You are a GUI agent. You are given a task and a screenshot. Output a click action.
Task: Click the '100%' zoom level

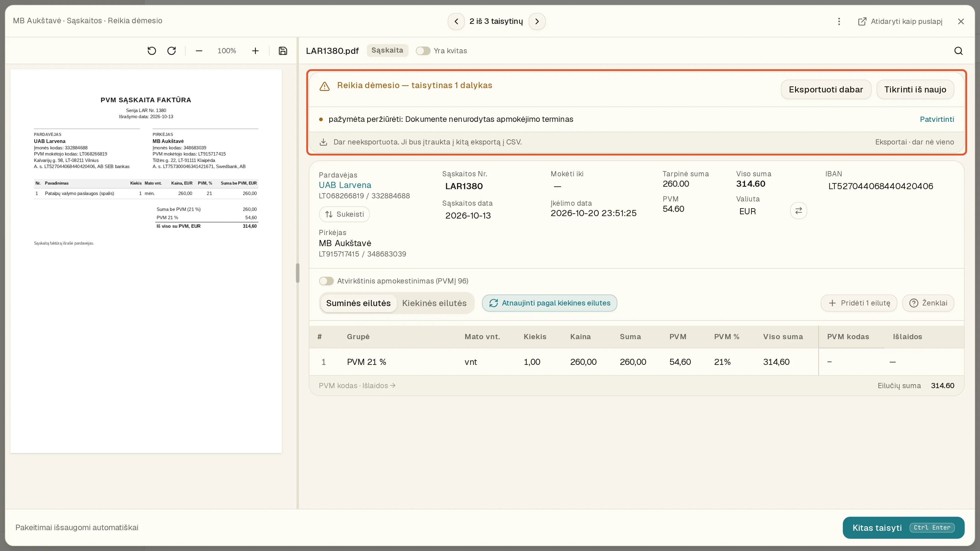pyautogui.click(x=227, y=51)
